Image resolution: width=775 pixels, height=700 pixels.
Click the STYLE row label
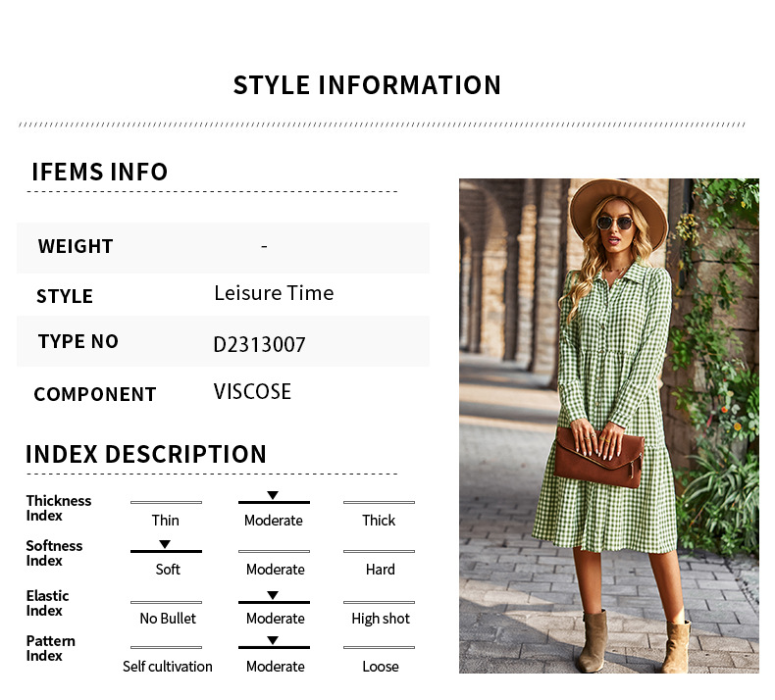(65, 296)
